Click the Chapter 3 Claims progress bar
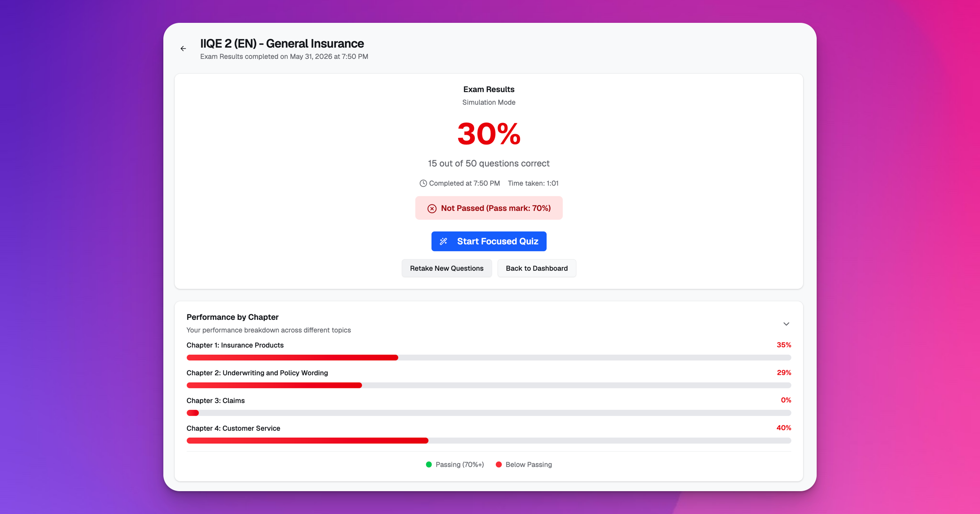This screenshot has height=514, width=980. coord(489,413)
